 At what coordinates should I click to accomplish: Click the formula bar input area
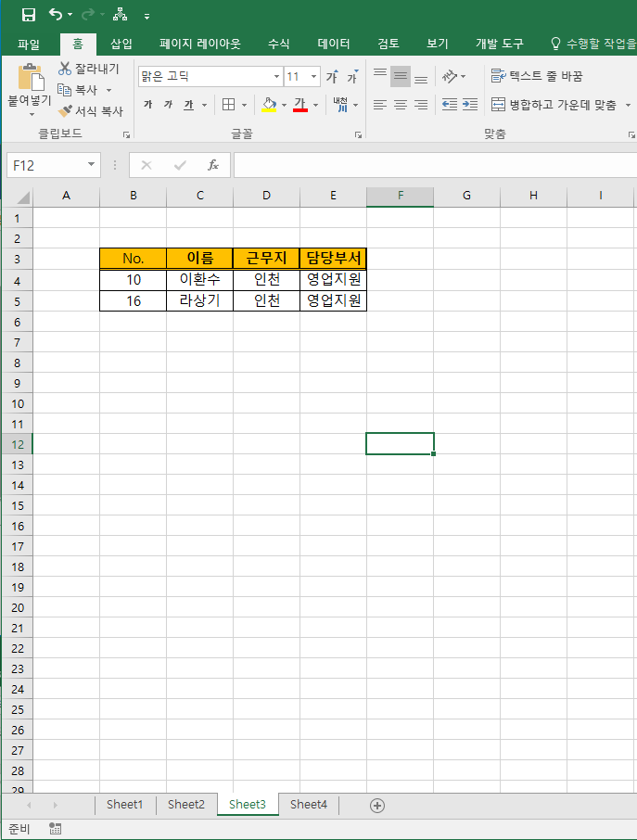[435, 165]
